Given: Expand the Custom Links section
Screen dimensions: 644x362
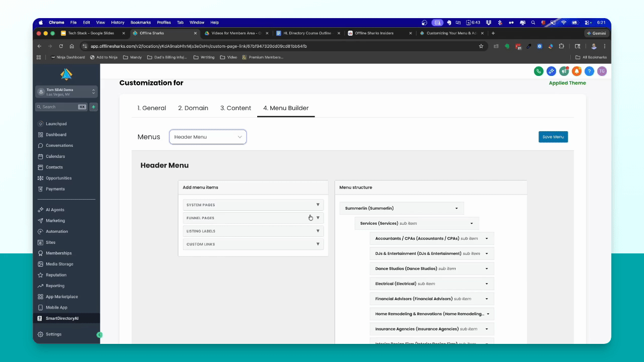Looking at the screenshot, I should pos(253,244).
